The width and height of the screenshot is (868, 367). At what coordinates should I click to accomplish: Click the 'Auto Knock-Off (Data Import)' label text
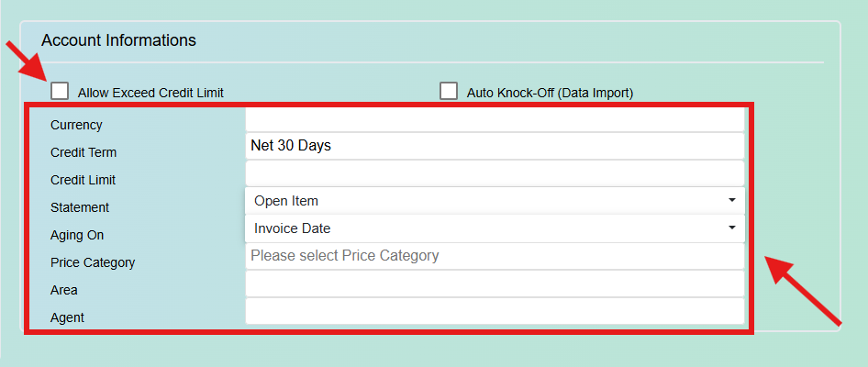pyautogui.click(x=550, y=93)
